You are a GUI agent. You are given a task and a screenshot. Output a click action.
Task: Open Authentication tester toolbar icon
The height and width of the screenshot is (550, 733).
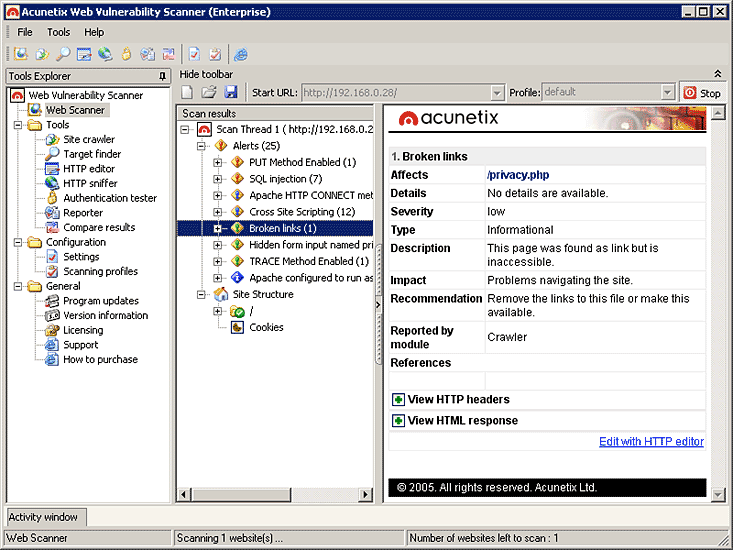[x=126, y=54]
